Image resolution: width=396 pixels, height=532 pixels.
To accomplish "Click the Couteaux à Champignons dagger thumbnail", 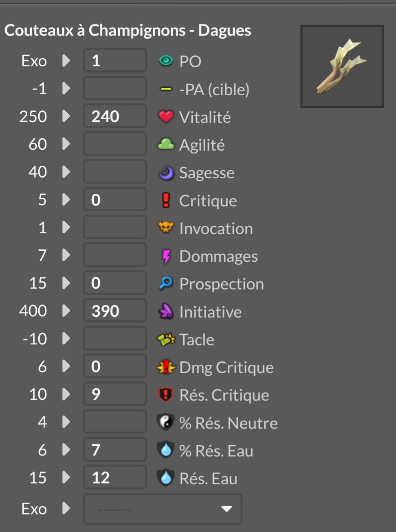I will coord(342,66).
